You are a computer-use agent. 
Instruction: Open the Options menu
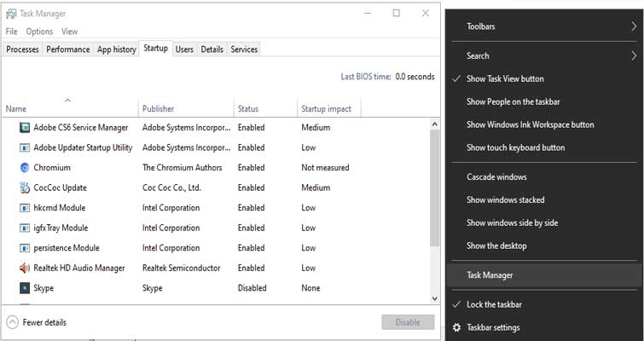pos(39,32)
